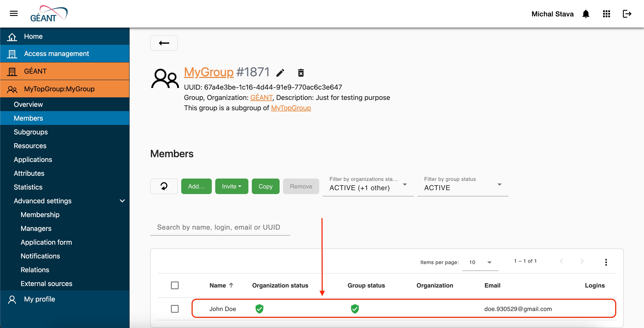Open Application form settings
644x328 pixels.
(65, 242)
